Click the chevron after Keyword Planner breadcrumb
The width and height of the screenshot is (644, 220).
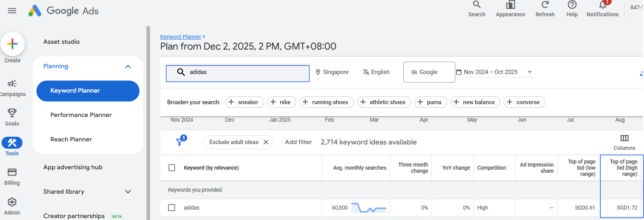(x=204, y=37)
